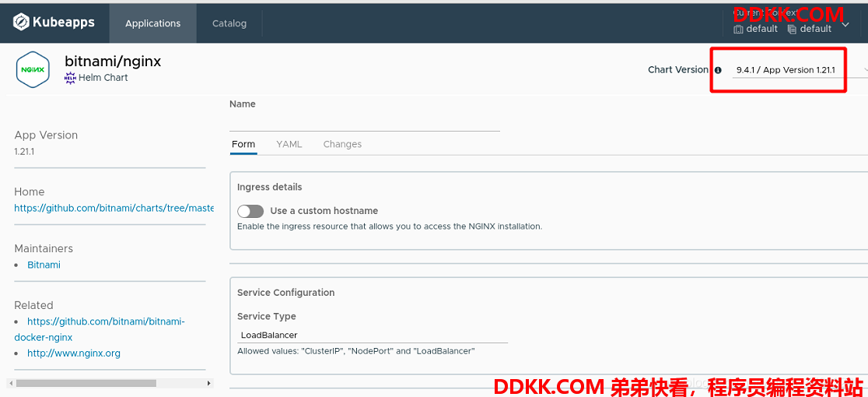The image size is (868, 397).
Task: Click the Service Configuration heading
Action: [285, 293]
